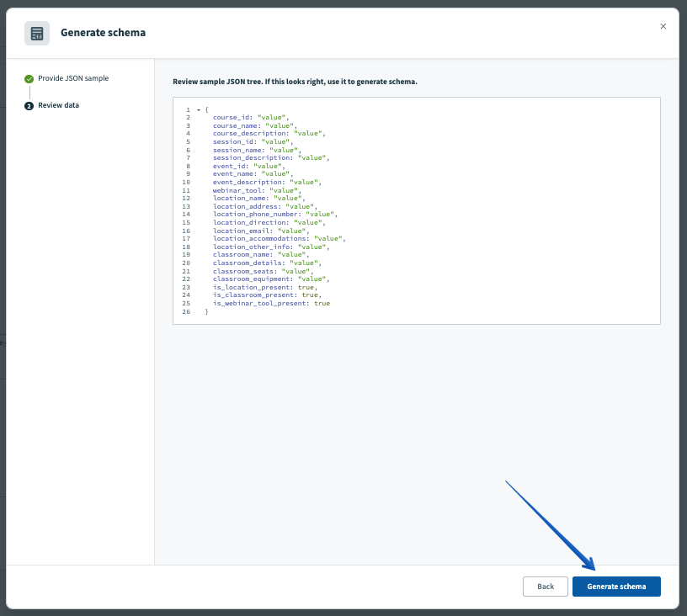Click the Generate schema button
Screen dimensions: 687x616
coord(616,587)
